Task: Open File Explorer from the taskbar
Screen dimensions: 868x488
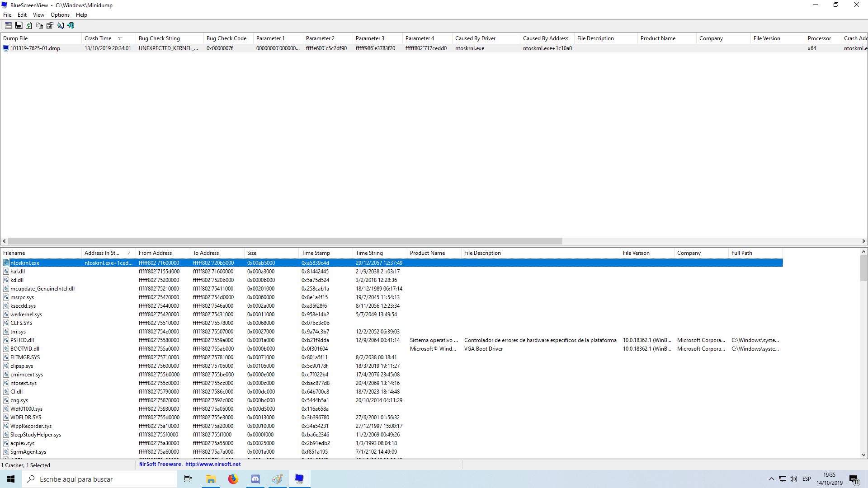Action: click(211, 479)
